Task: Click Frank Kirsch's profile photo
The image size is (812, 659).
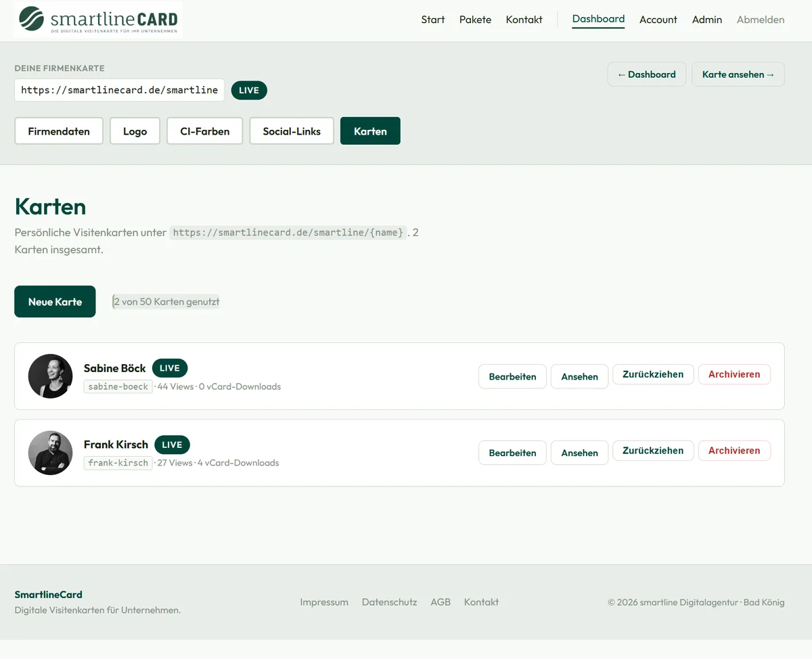Action: (x=50, y=453)
